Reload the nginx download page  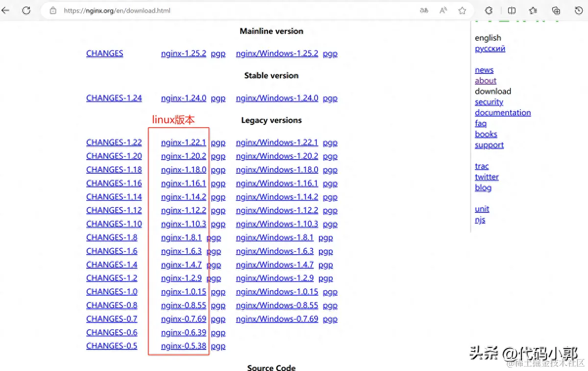coord(26,10)
